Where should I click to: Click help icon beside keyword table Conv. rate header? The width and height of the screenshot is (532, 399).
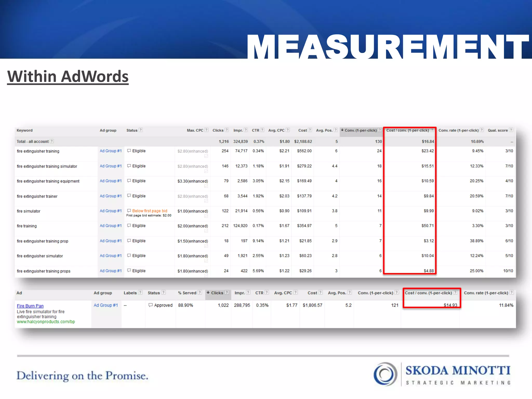tap(482, 130)
